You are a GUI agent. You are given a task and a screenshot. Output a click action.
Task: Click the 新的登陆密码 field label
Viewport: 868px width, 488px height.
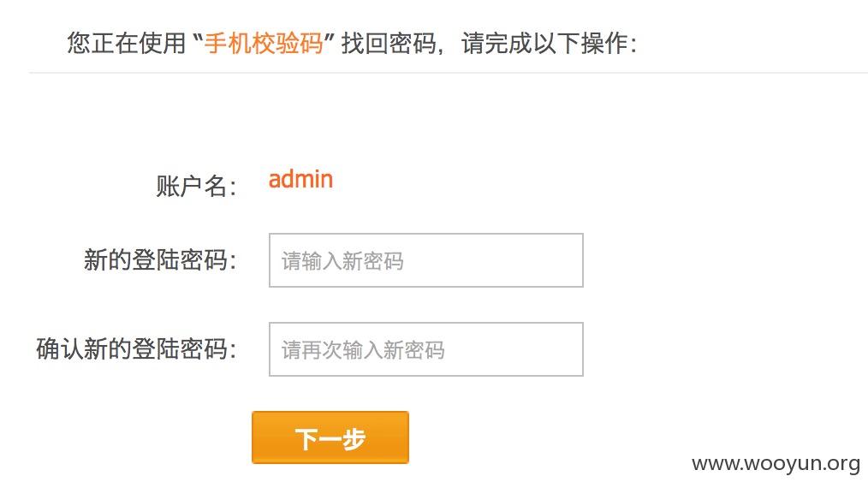coord(161,259)
